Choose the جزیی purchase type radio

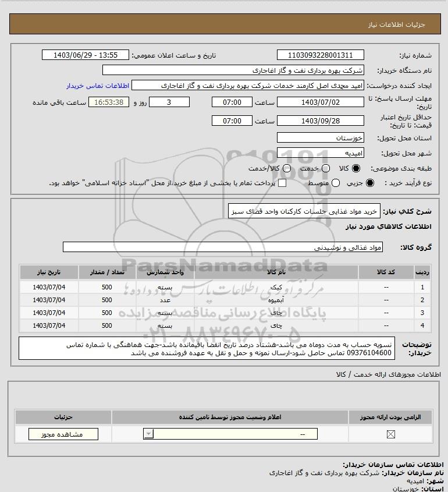point(370,183)
